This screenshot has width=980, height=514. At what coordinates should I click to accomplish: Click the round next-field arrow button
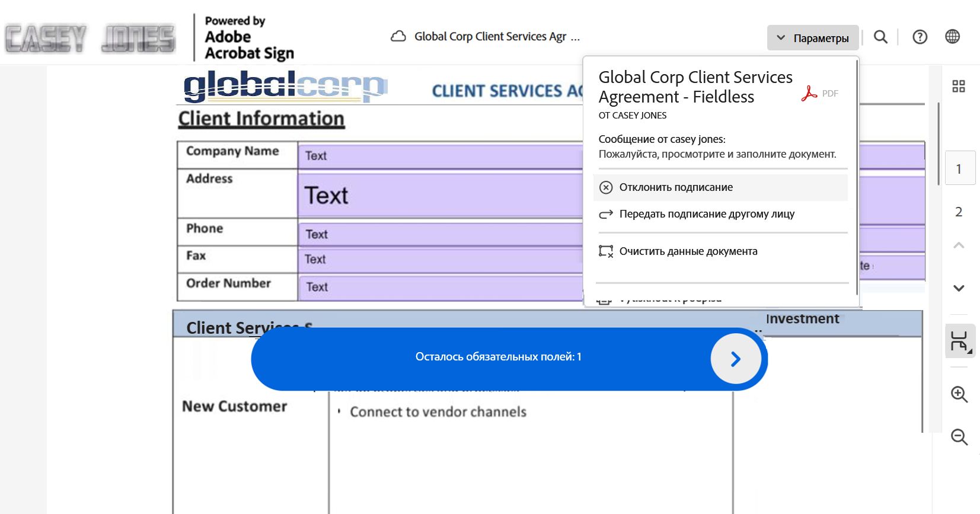(x=736, y=359)
